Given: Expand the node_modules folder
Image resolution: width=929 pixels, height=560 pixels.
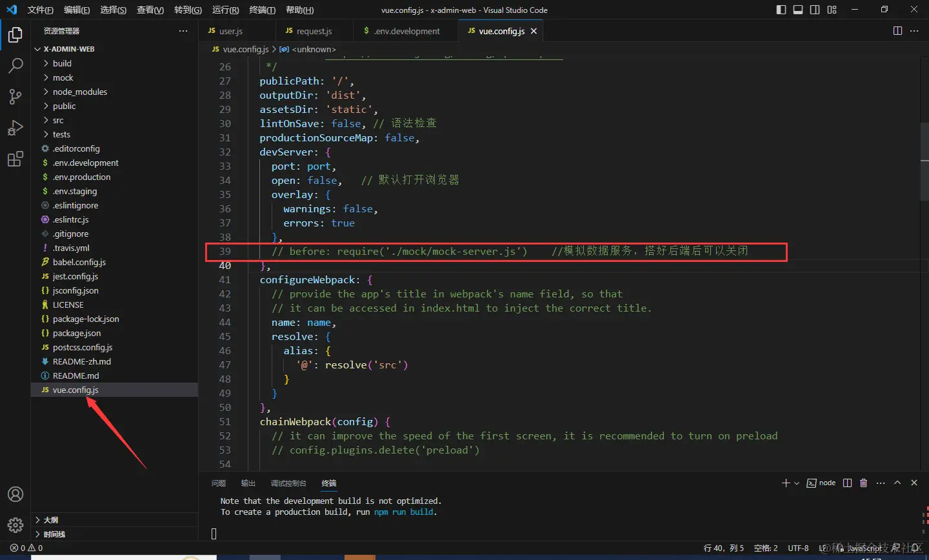Looking at the screenshot, I should point(114,92).
